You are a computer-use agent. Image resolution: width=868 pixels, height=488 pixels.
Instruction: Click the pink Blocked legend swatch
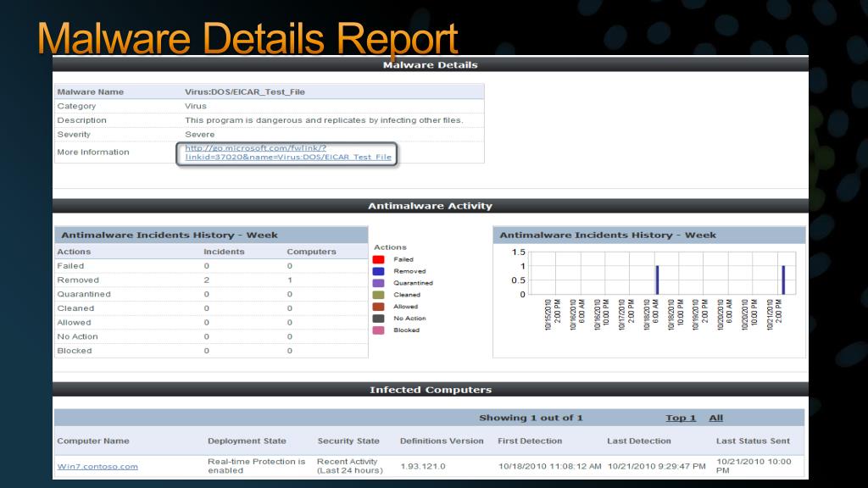[379, 330]
